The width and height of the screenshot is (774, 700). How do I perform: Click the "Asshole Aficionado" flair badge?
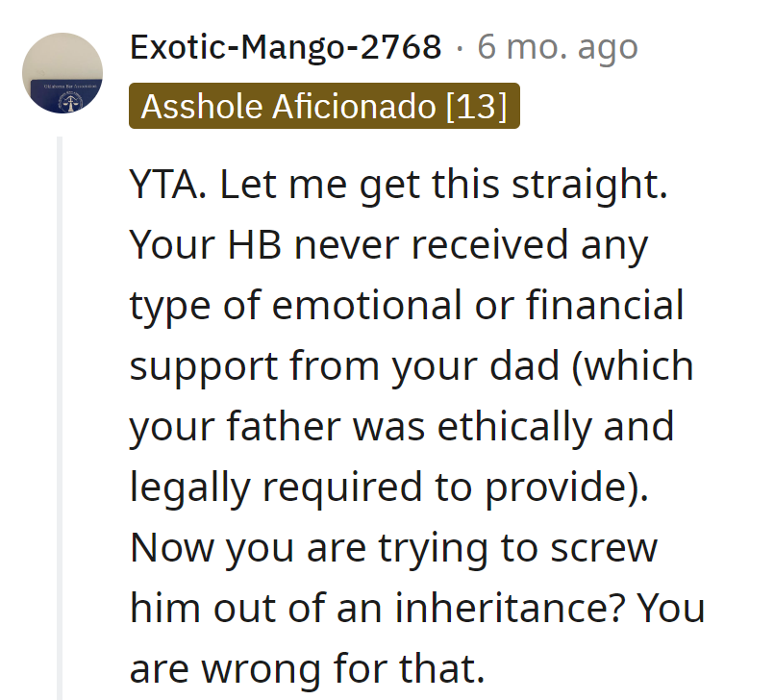pos(288,106)
